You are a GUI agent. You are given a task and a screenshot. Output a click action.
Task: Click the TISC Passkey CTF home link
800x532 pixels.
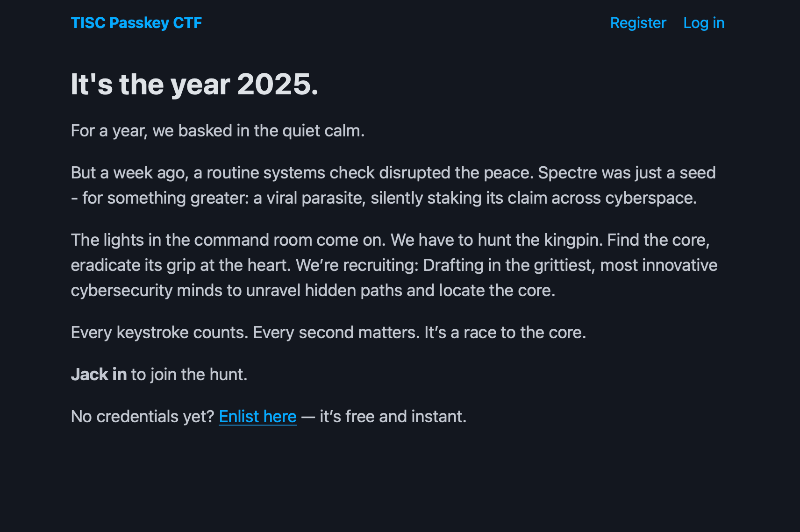pos(136,23)
